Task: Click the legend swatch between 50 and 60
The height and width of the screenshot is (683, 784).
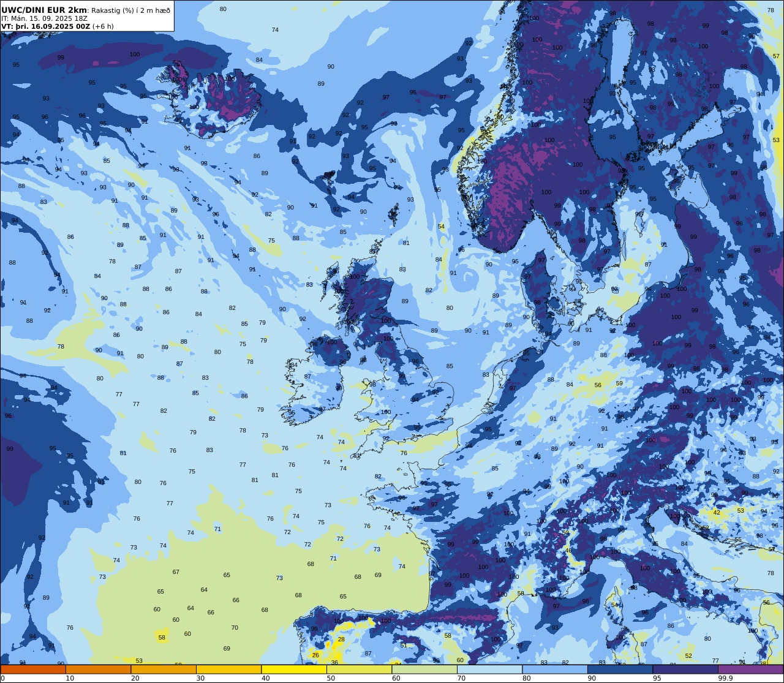Action: pyautogui.click(x=359, y=670)
